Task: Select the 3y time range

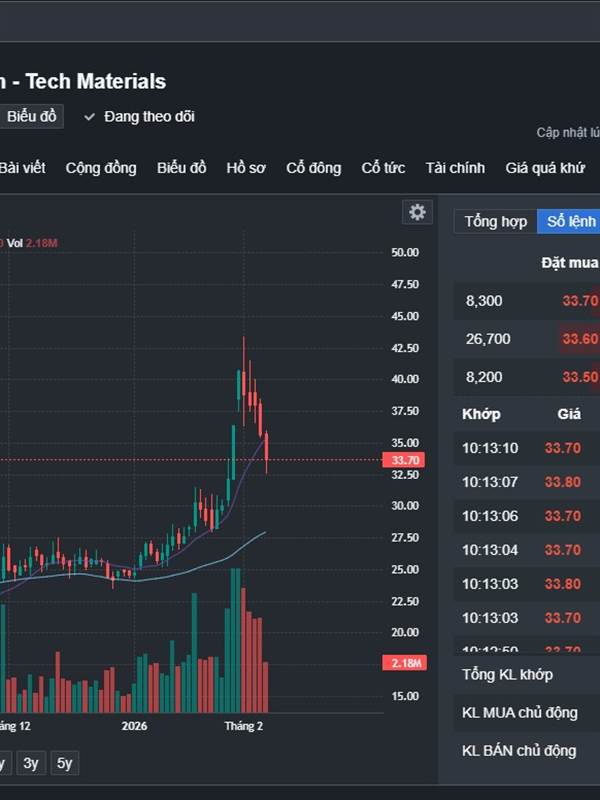Action: [31, 763]
